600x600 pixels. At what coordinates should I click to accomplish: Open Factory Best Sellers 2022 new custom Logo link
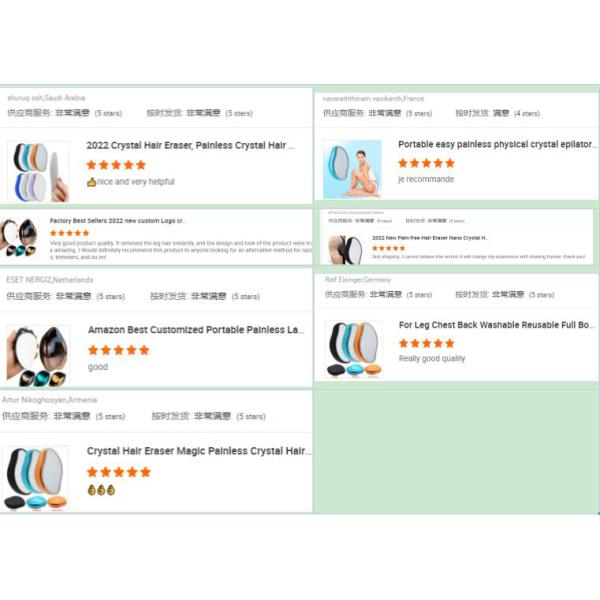[x=117, y=221]
